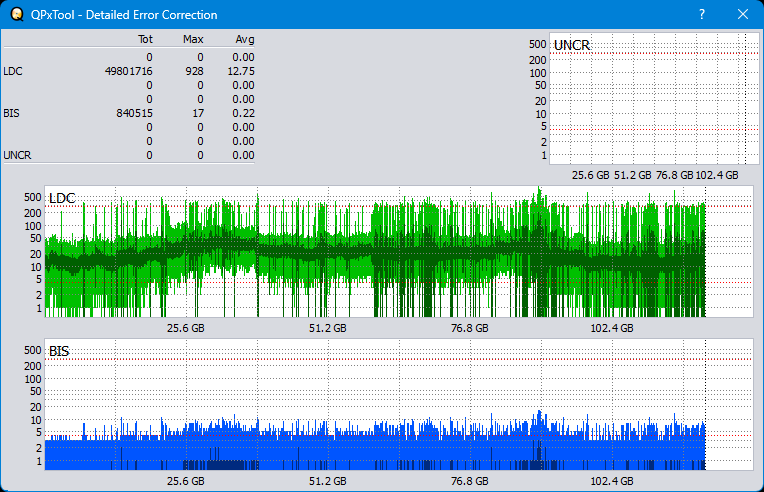Viewport: 764px width, 492px height.
Task: Click the 76.8 GB label under LDC graph
Action: [x=470, y=328]
